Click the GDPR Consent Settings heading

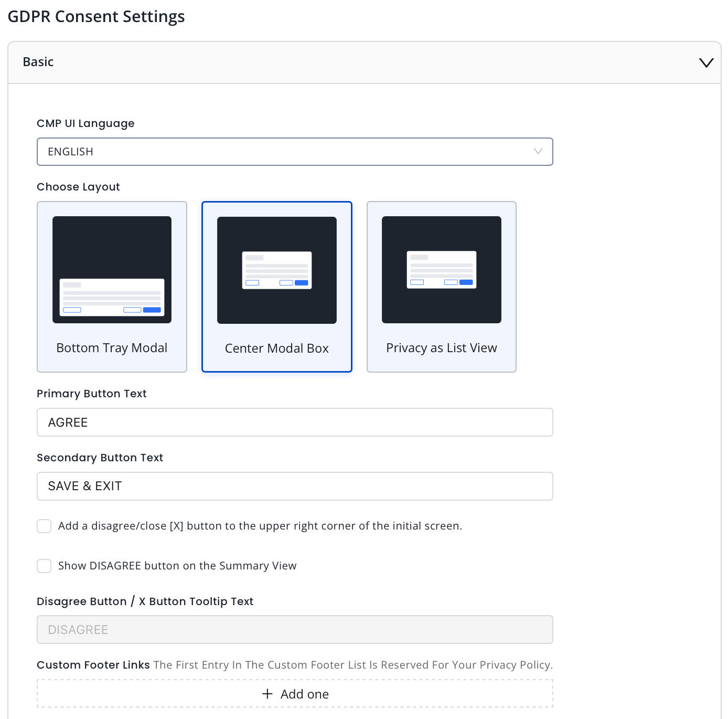[x=96, y=17]
